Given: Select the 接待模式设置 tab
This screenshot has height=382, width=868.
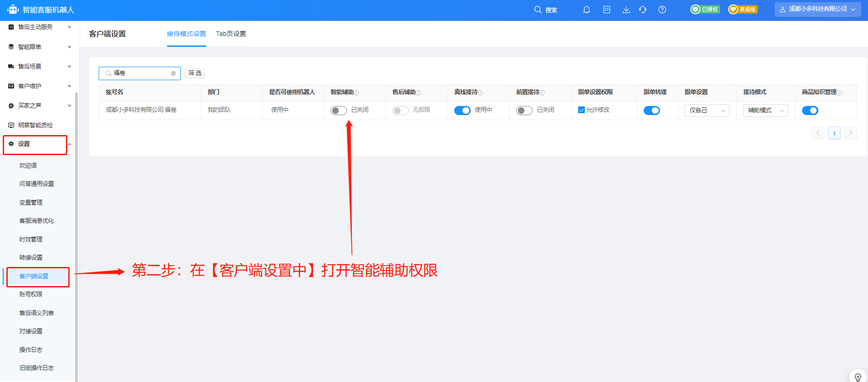Looking at the screenshot, I should [186, 34].
